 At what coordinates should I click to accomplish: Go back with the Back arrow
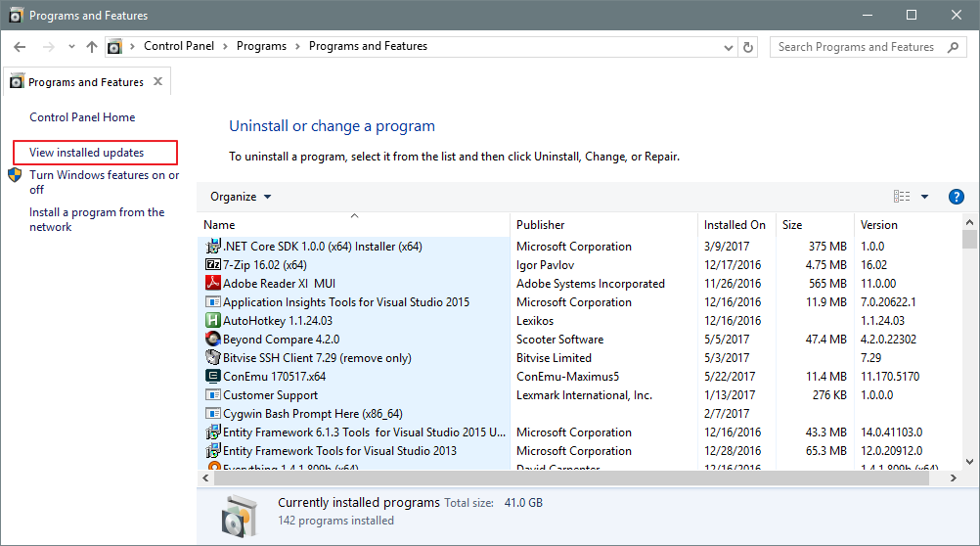pos(20,47)
